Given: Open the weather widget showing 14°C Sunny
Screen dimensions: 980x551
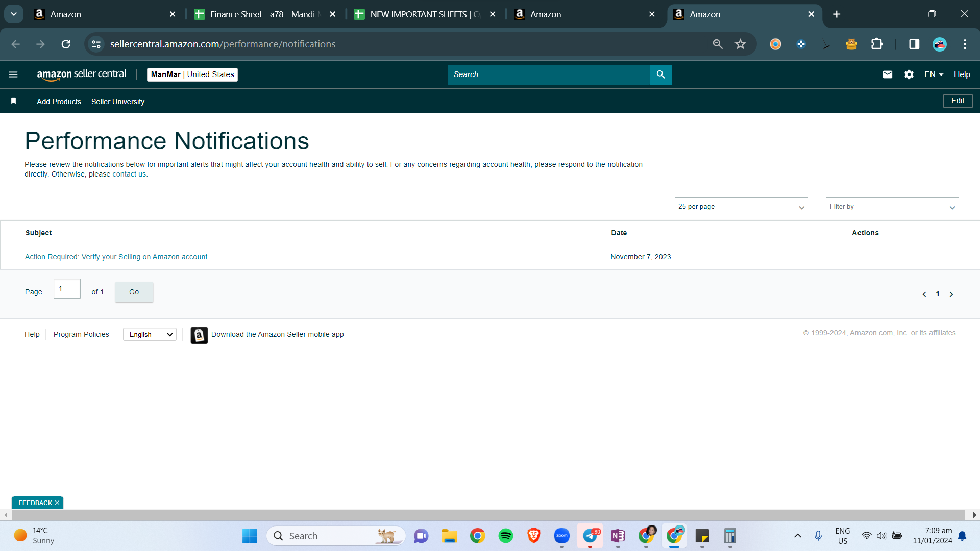Looking at the screenshot, I should 34,536.
